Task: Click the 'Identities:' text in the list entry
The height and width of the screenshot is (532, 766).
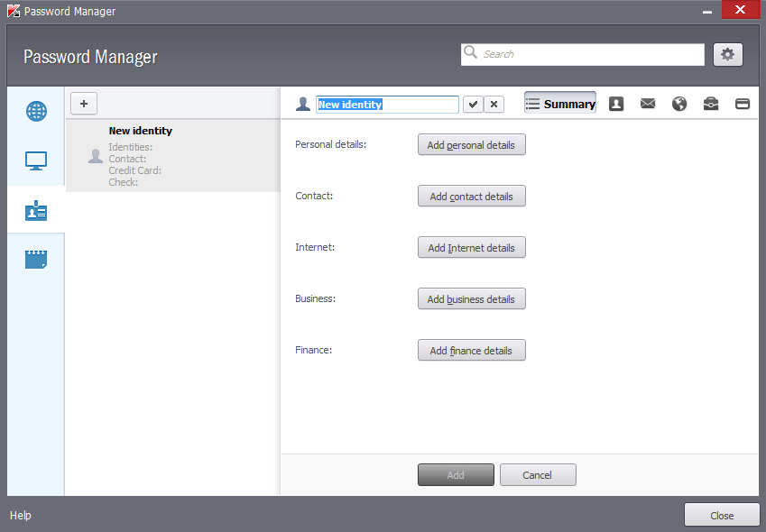Action: [131, 147]
